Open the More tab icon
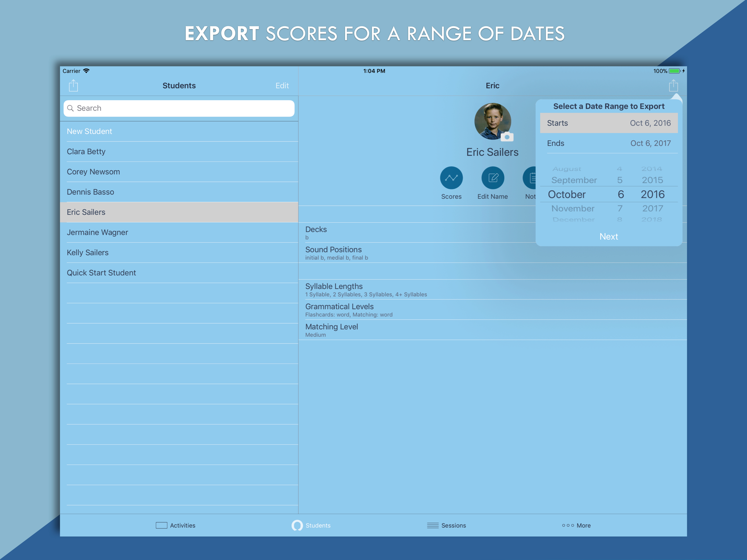 pyautogui.click(x=568, y=525)
